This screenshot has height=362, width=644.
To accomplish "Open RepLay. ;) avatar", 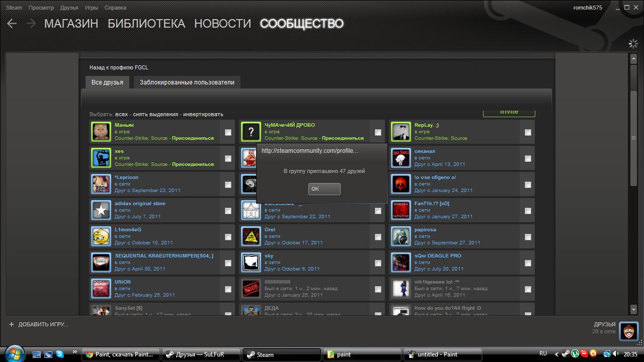I will 401,132.
